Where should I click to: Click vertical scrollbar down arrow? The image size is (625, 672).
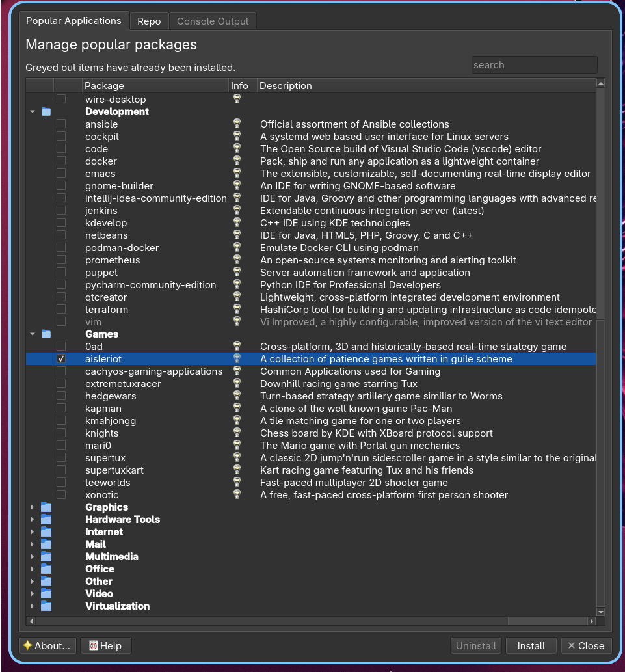600,612
